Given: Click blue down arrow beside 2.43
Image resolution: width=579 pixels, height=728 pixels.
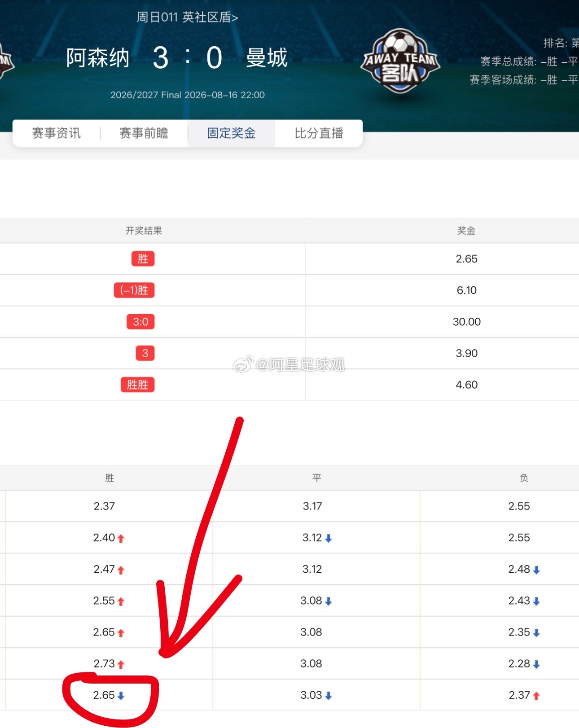Looking at the screenshot, I should [536, 601].
